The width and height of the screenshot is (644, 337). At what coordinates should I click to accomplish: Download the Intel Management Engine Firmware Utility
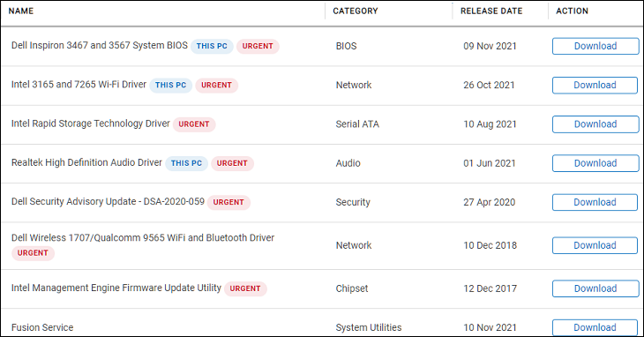595,288
